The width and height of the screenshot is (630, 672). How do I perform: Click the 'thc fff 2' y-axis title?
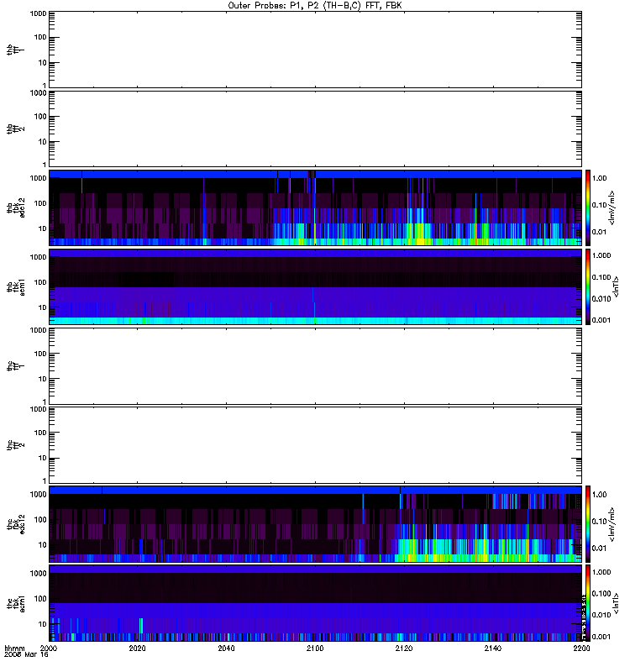point(15,445)
